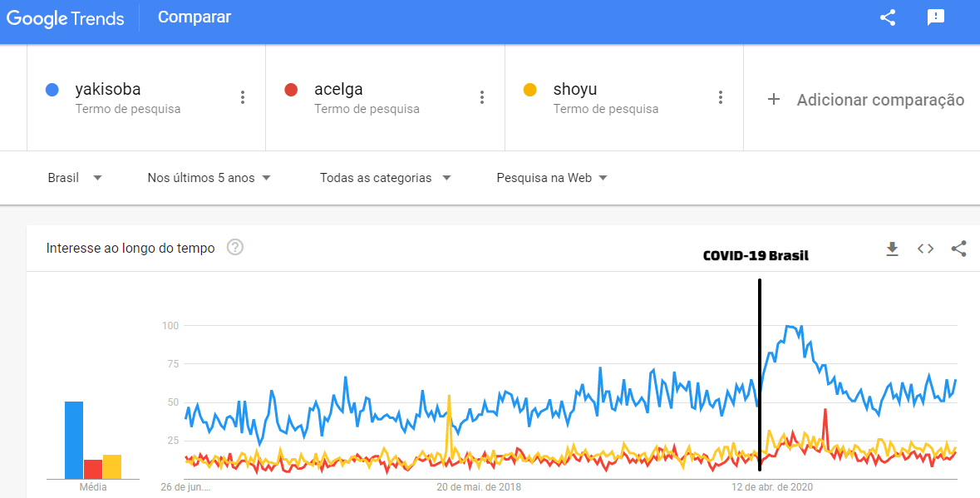The height and width of the screenshot is (498, 980).
Task: Open the acelga term options menu
Action: pos(482,97)
